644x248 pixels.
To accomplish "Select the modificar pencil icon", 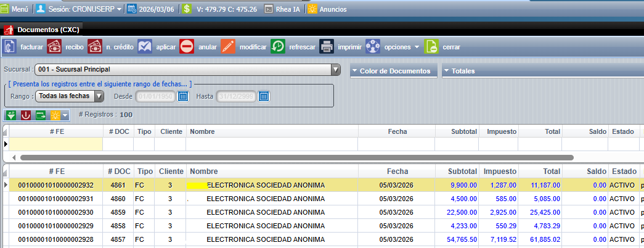I will [x=228, y=47].
